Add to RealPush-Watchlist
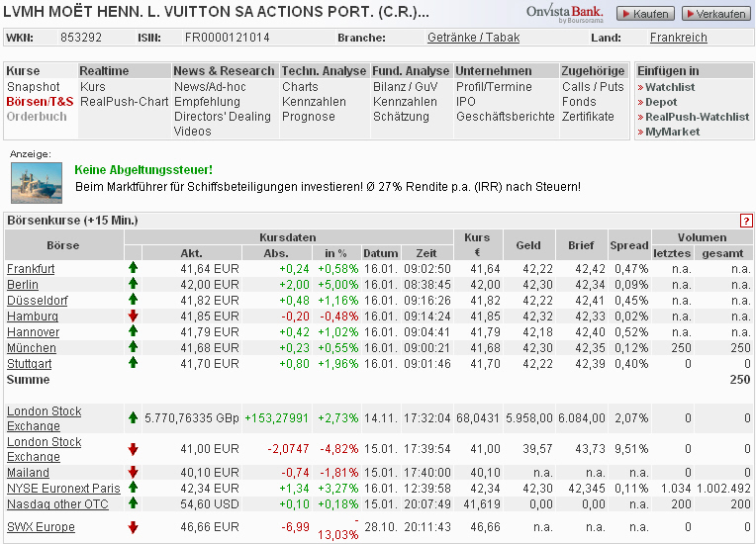The image size is (756, 544). pyautogui.click(x=698, y=117)
